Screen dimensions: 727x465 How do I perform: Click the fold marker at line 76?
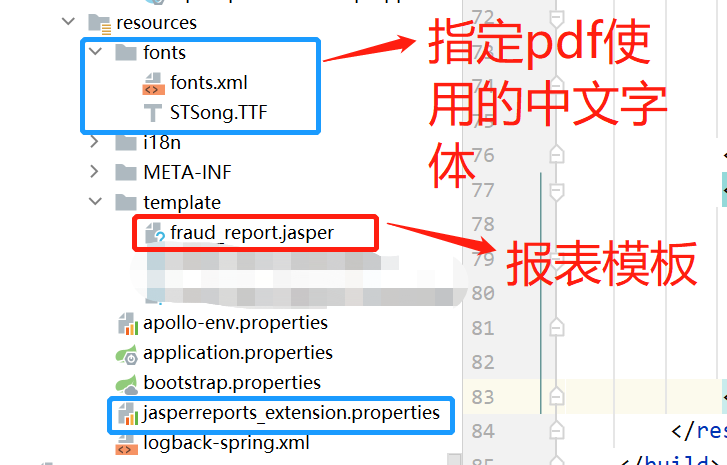pyautogui.click(x=556, y=154)
